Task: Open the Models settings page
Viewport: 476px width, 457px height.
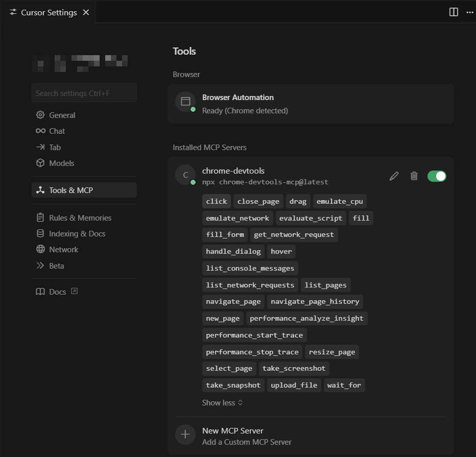Action: 61,163
